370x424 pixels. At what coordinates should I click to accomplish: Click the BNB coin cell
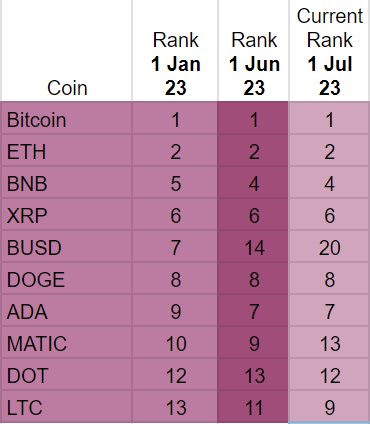click(x=67, y=182)
